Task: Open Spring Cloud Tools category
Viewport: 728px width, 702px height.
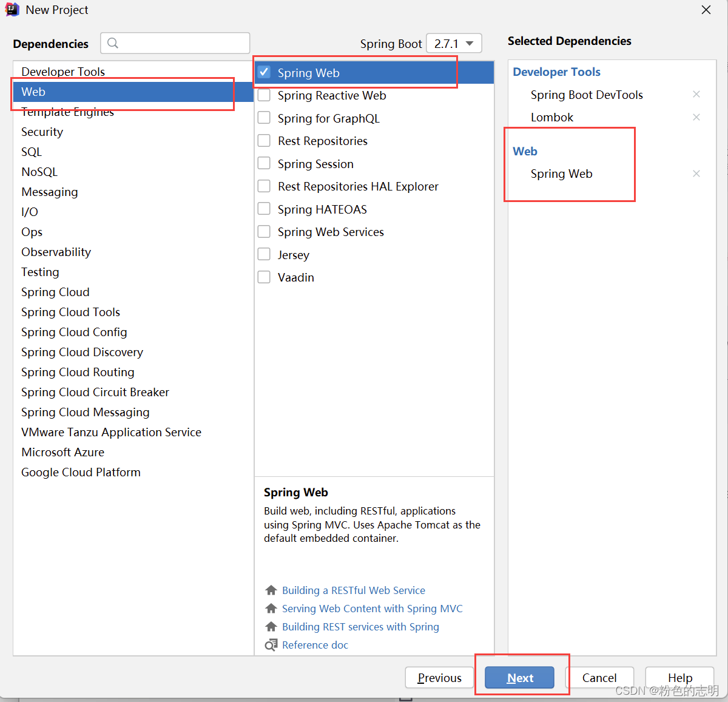Action: 133,312
